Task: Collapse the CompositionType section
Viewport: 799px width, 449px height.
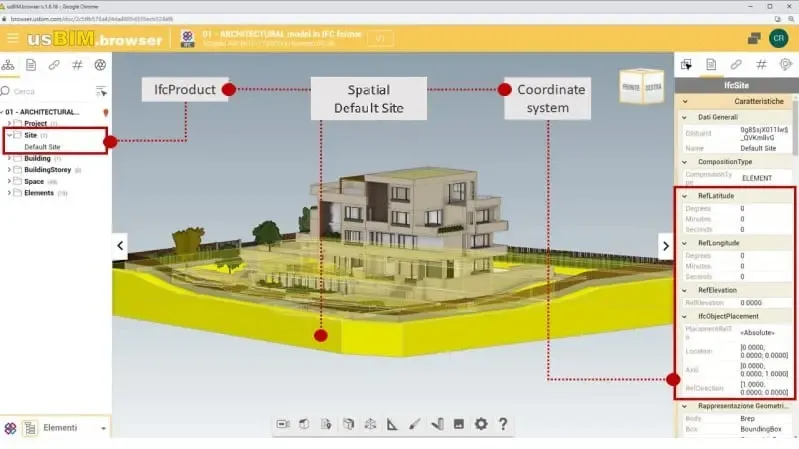Action: (685, 162)
